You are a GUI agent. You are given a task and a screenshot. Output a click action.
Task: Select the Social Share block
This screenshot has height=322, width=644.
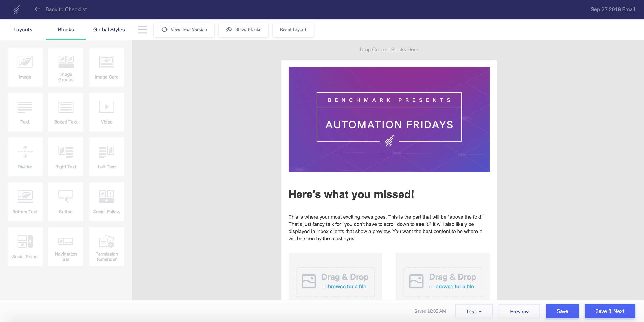pos(25,247)
